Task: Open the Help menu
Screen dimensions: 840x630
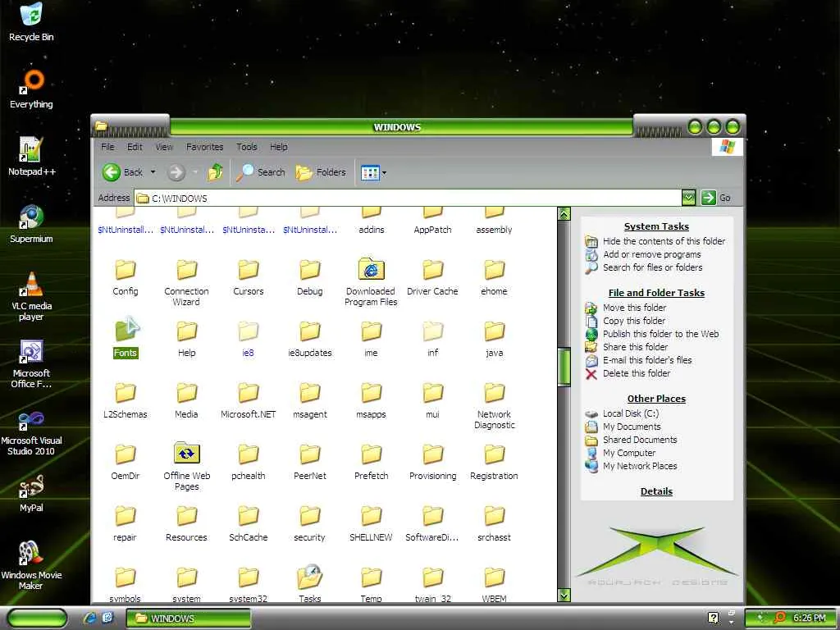Action: [x=279, y=147]
